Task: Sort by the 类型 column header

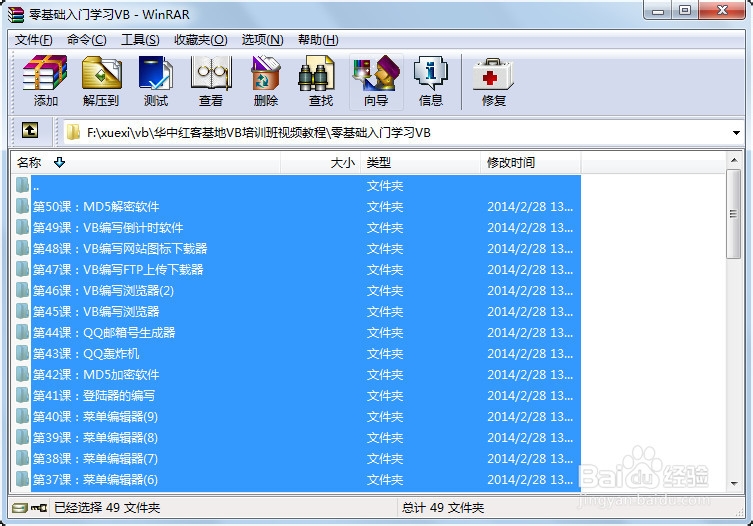Action: point(421,163)
